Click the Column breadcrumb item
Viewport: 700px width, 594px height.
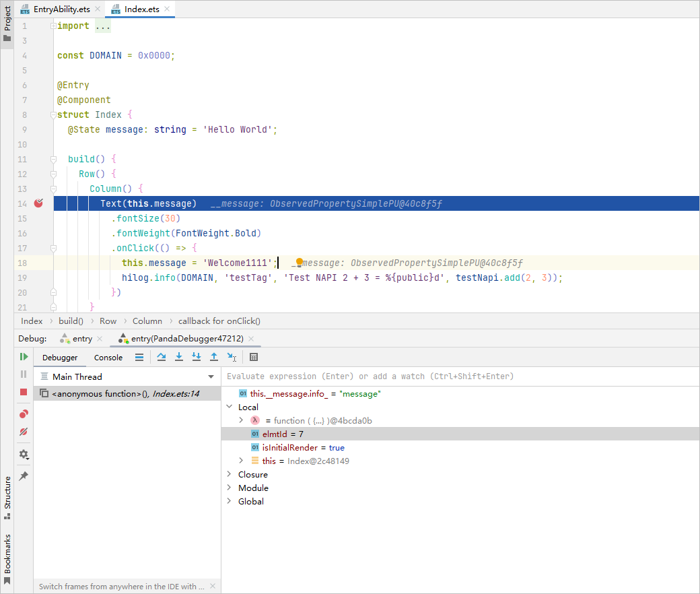pos(147,321)
